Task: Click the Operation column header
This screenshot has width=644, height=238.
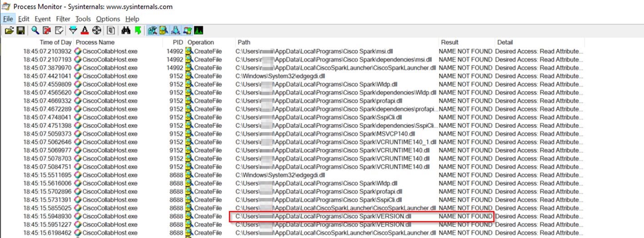Action: click(x=210, y=42)
